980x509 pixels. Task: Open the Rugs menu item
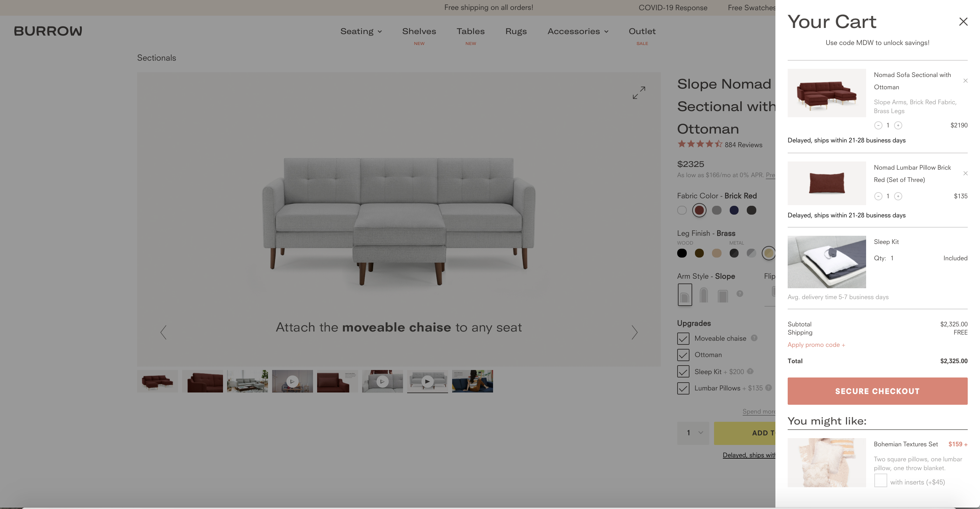(516, 31)
